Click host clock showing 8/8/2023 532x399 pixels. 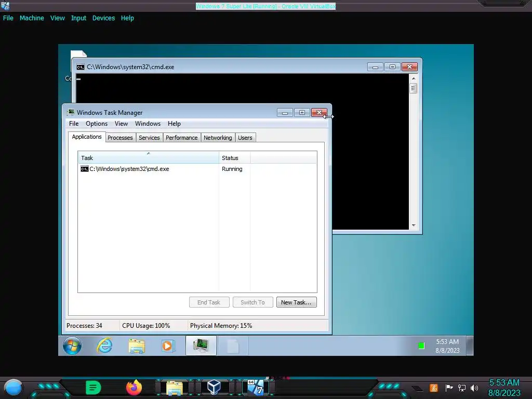(504, 393)
